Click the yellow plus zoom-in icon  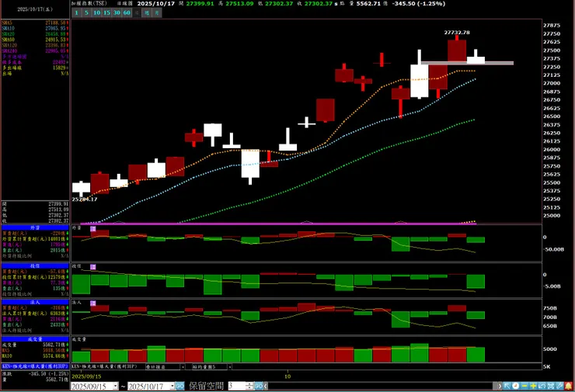pos(533,386)
